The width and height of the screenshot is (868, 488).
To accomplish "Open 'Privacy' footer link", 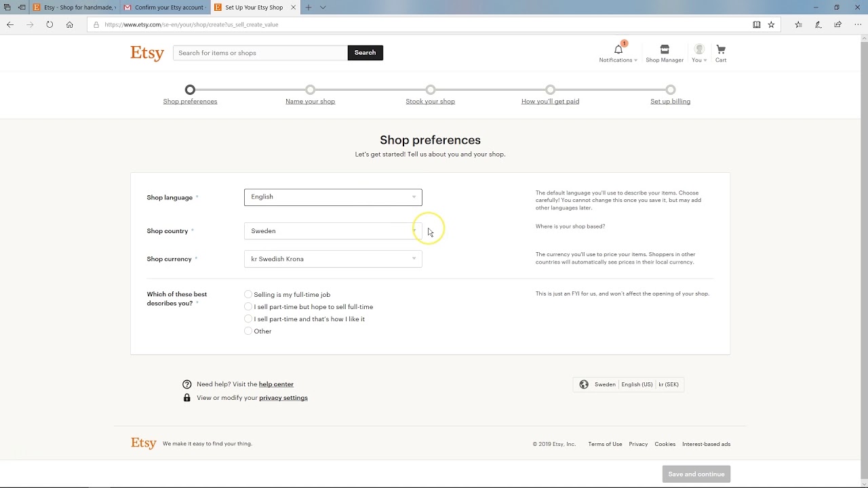I will pyautogui.click(x=638, y=444).
